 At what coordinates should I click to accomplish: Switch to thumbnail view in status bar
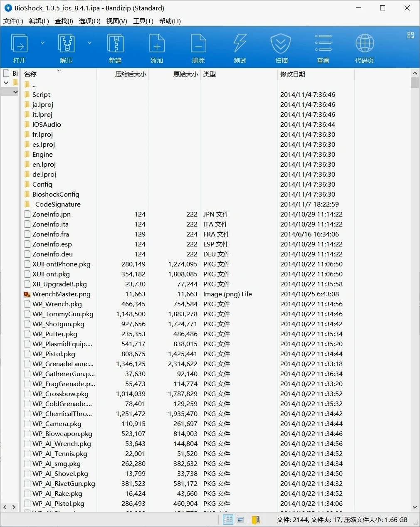[x=240, y=520]
